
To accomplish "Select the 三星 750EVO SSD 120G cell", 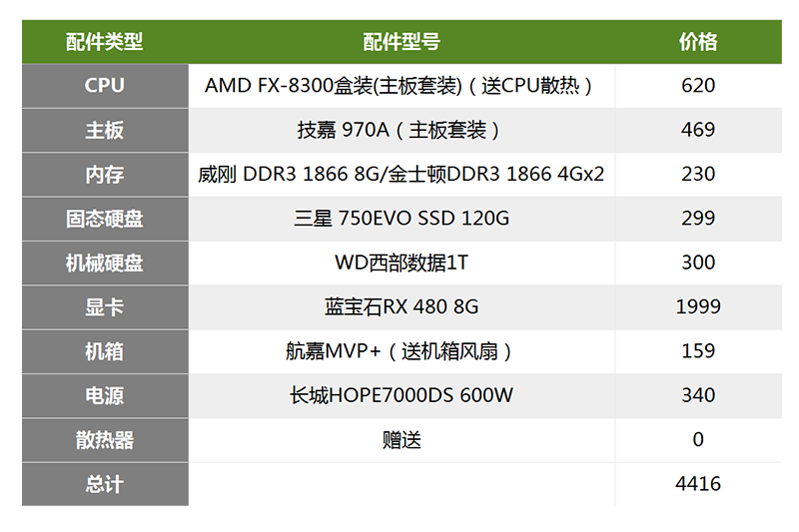I will click(x=400, y=219).
